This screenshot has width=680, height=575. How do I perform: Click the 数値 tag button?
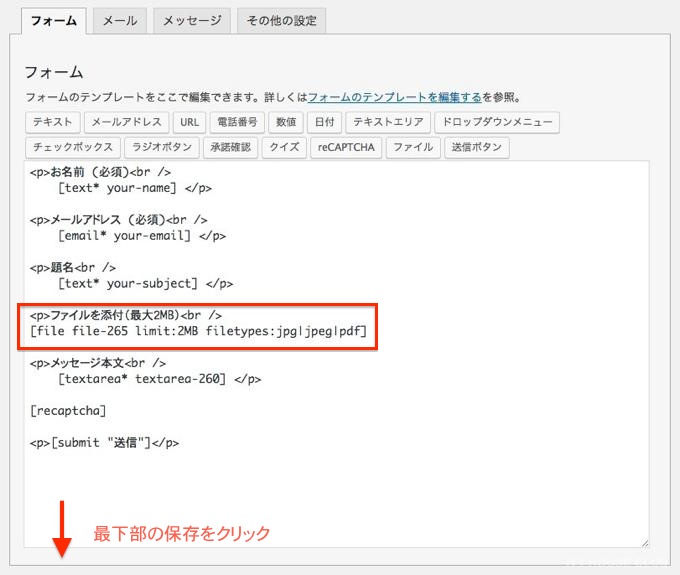click(286, 123)
